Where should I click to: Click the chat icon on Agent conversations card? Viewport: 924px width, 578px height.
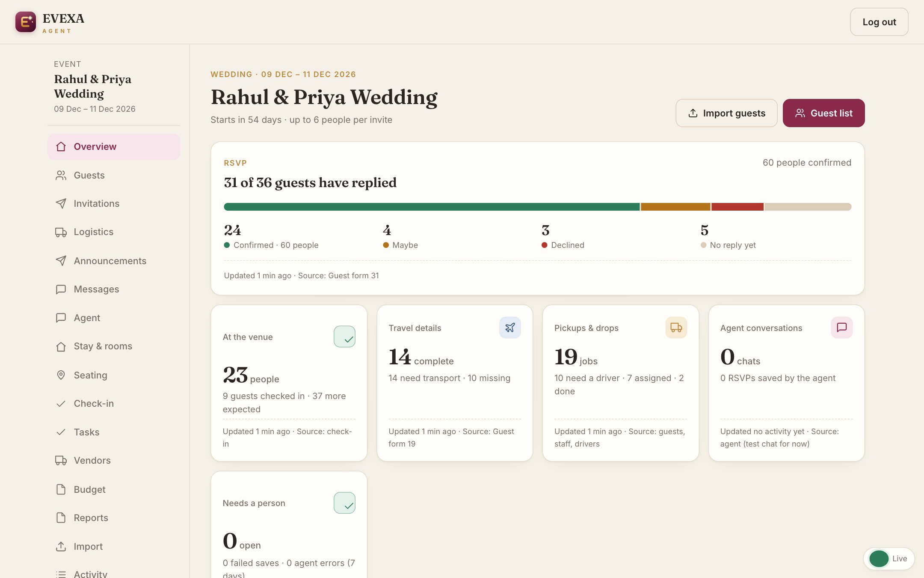click(x=841, y=328)
